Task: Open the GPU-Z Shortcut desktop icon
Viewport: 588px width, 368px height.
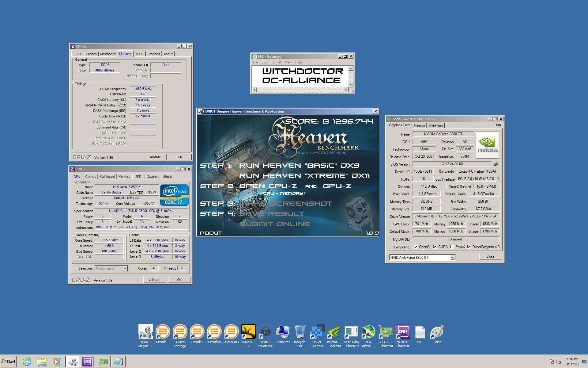Action: click(386, 335)
